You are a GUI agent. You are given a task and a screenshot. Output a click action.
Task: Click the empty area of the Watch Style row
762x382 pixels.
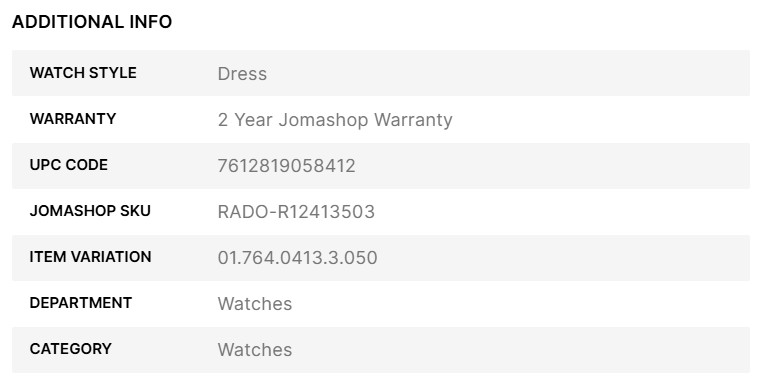508,73
